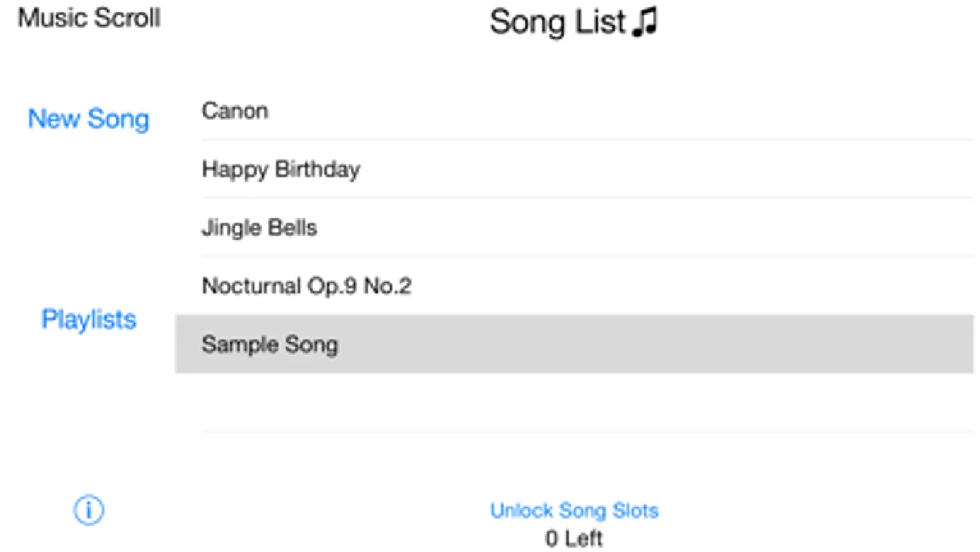Show app information via the circled i
Viewport: 980px width, 552px height.
(x=89, y=510)
